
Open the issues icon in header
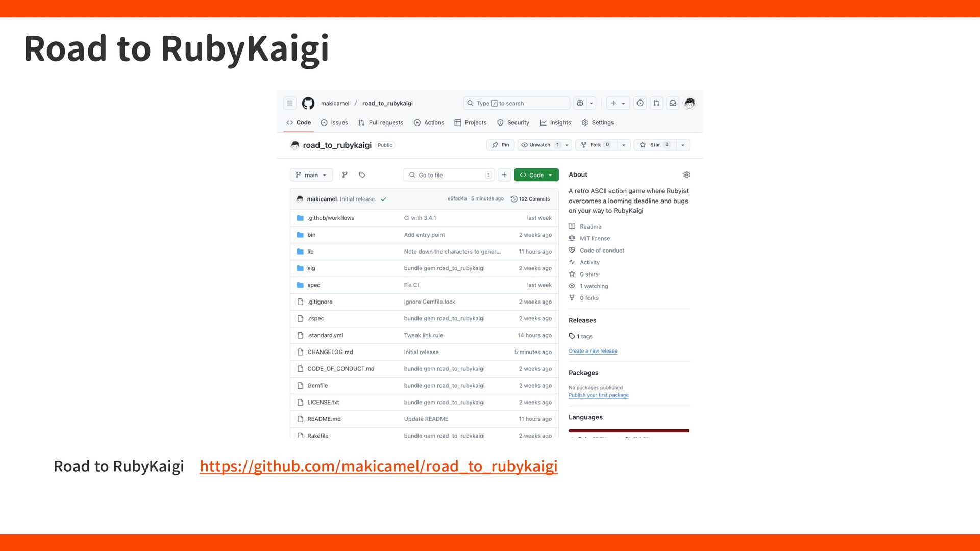pos(640,103)
